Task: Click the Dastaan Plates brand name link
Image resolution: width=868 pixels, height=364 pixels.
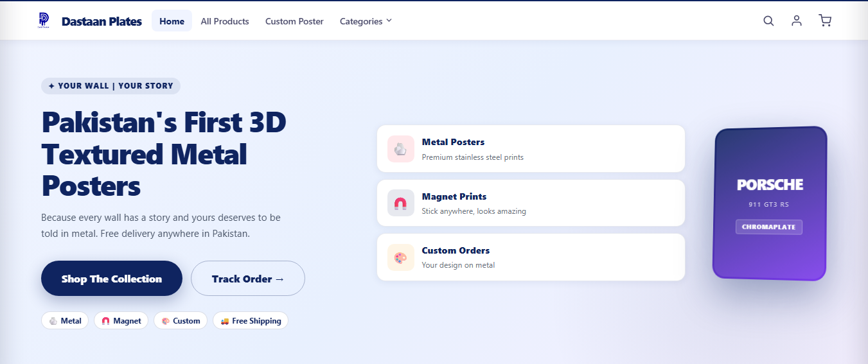Action: coord(102,21)
